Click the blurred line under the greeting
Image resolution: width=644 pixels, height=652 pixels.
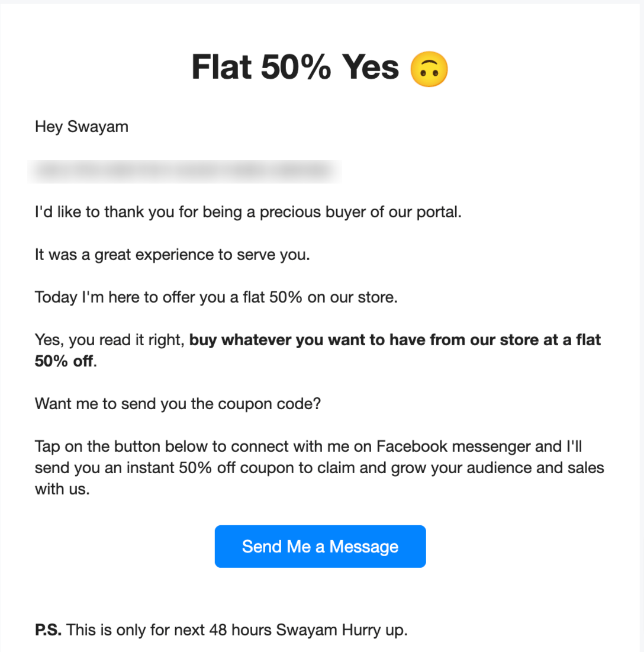(185, 171)
